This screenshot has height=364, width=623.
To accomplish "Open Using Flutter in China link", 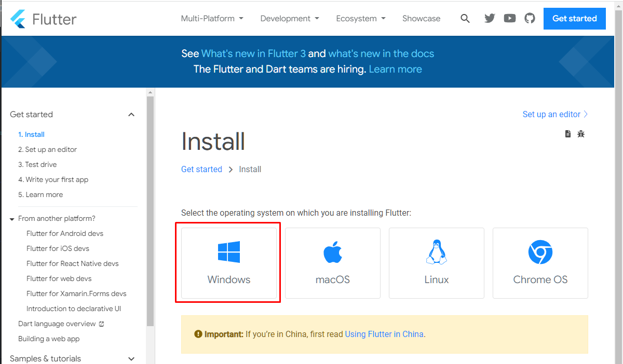I will click(384, 334).
